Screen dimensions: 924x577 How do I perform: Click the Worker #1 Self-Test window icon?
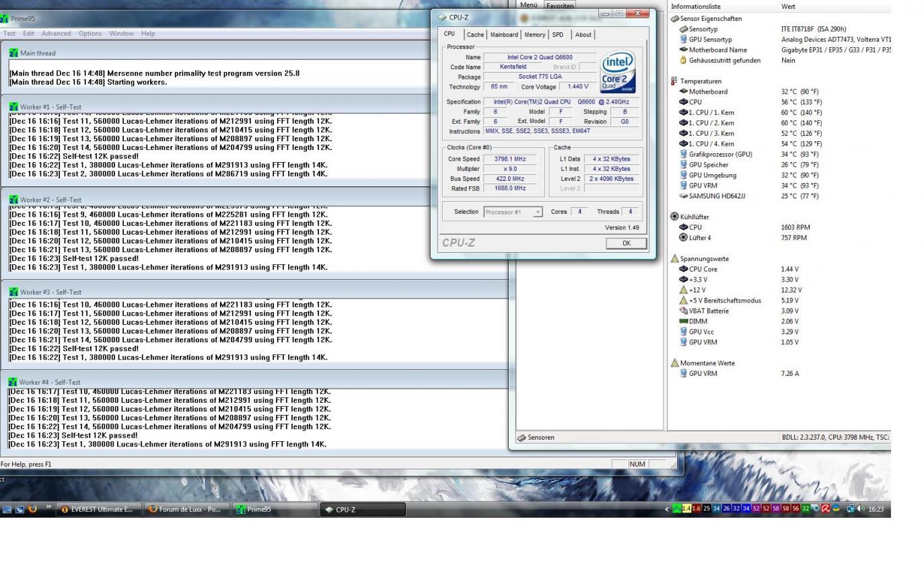[x=13, y=106]
